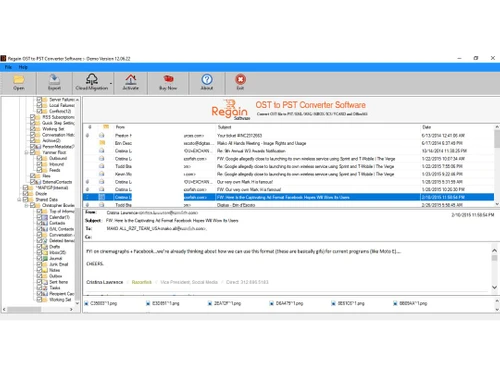Click the Export toolbar icon
Screen dimensions: 500x375
(54, 80)
